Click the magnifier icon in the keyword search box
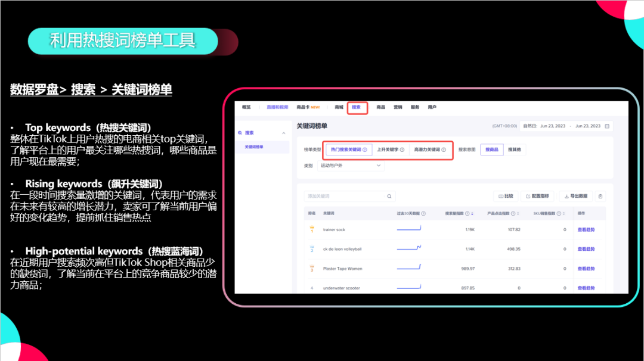 (389, 195)
